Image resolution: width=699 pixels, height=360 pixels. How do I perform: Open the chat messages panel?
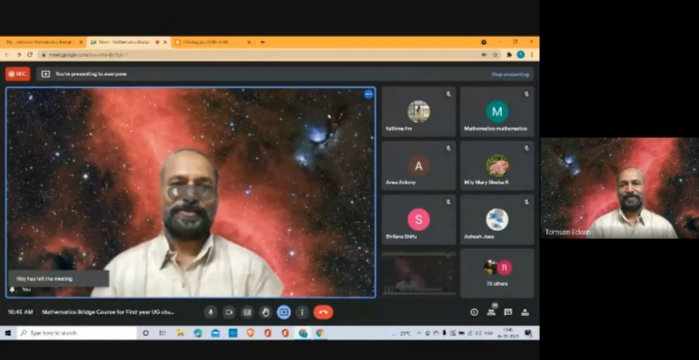coord(508,312)
